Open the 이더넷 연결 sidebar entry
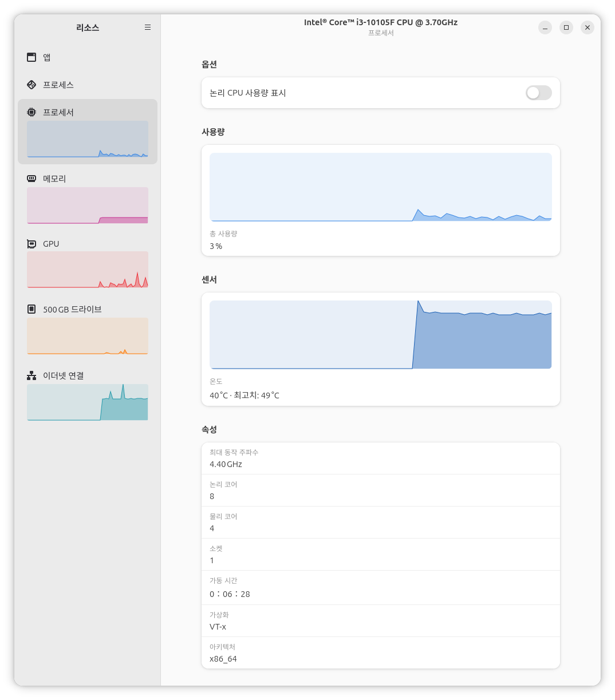 [88, 395]
